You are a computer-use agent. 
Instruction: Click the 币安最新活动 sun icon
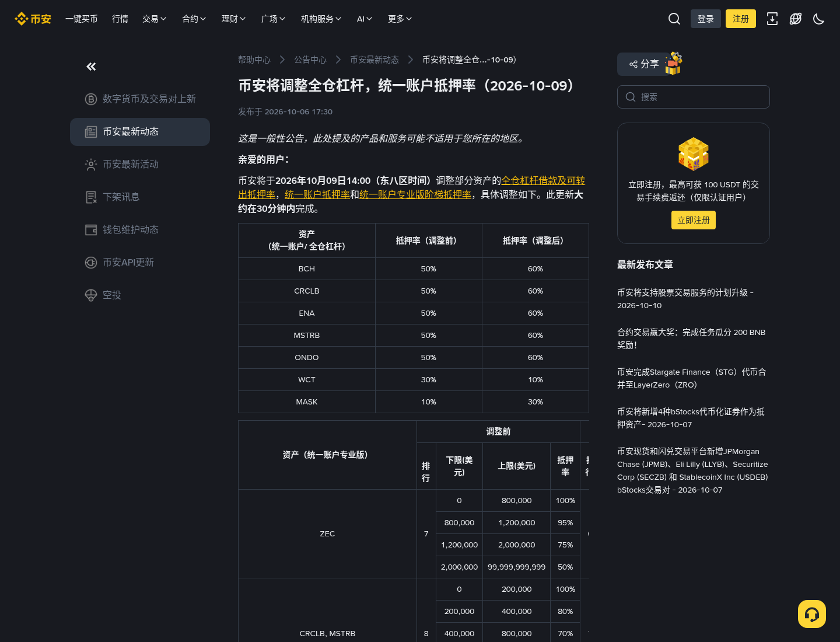pos(90,165)
